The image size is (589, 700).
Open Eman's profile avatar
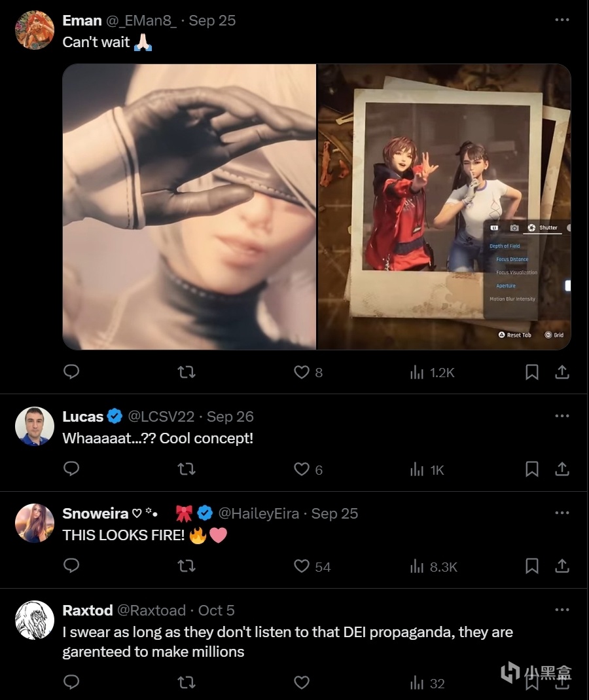34,30
